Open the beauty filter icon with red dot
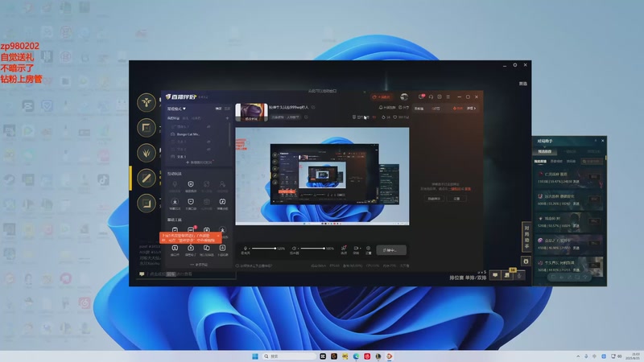The width and height of the screenshot is (644, 362). (x=344, y=249)
